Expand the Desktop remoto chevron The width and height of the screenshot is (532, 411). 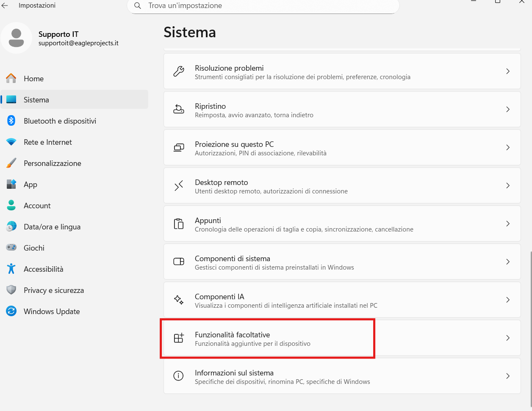pos(508,186)
